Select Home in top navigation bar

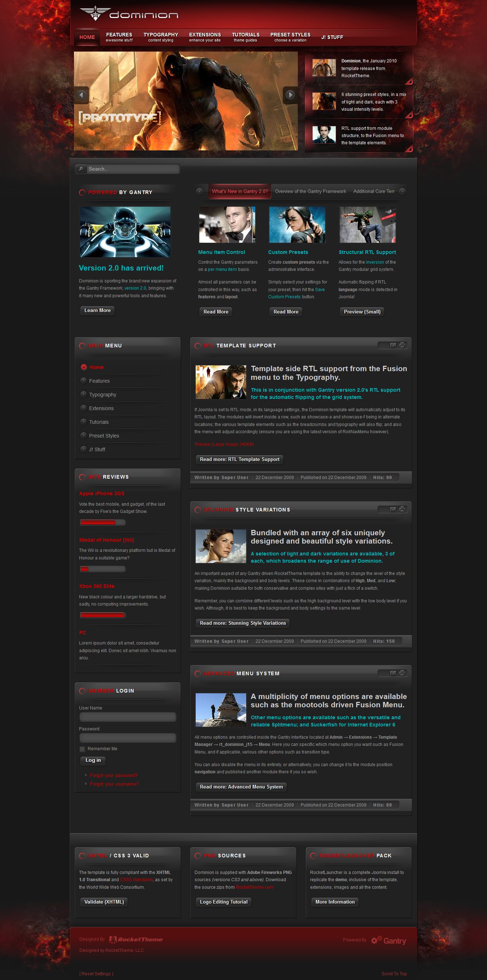click(87, 37)
